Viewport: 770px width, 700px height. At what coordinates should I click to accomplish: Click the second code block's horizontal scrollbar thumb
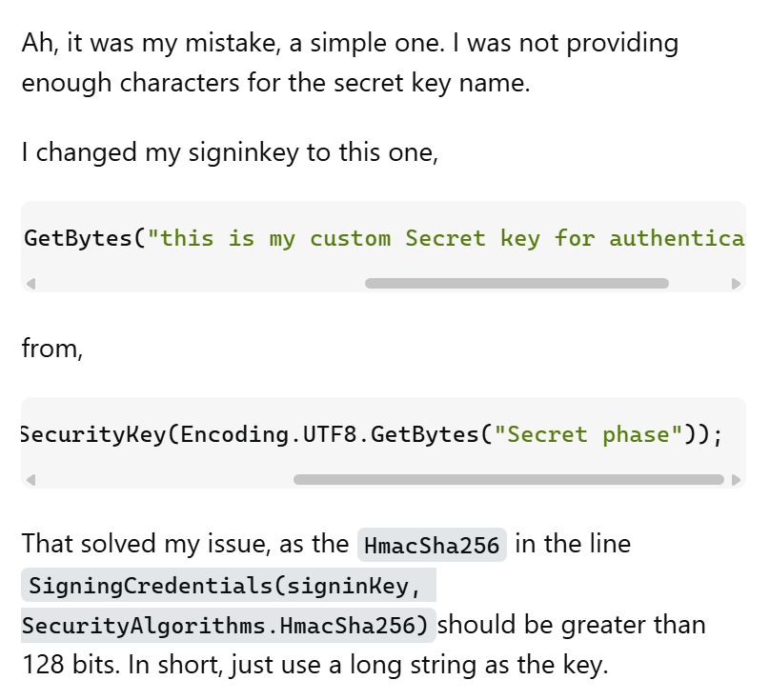(x=509, y=480)
